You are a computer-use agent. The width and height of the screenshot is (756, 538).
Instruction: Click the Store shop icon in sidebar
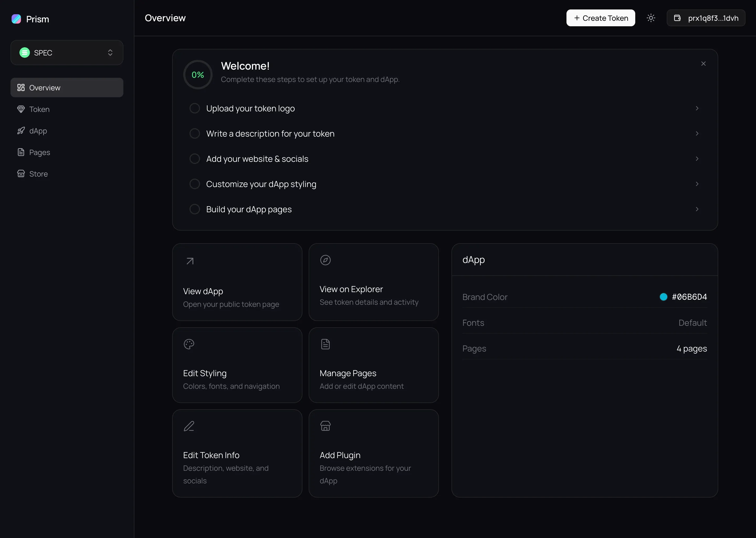coord(21,174)
